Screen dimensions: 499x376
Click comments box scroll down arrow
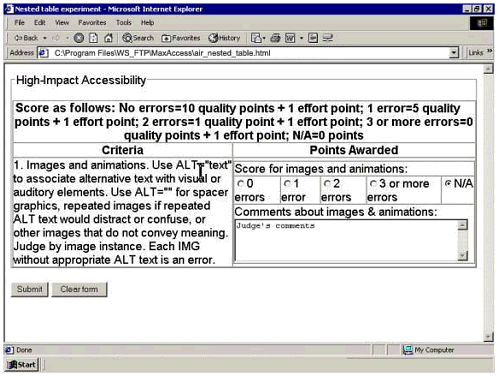[462, 255]
